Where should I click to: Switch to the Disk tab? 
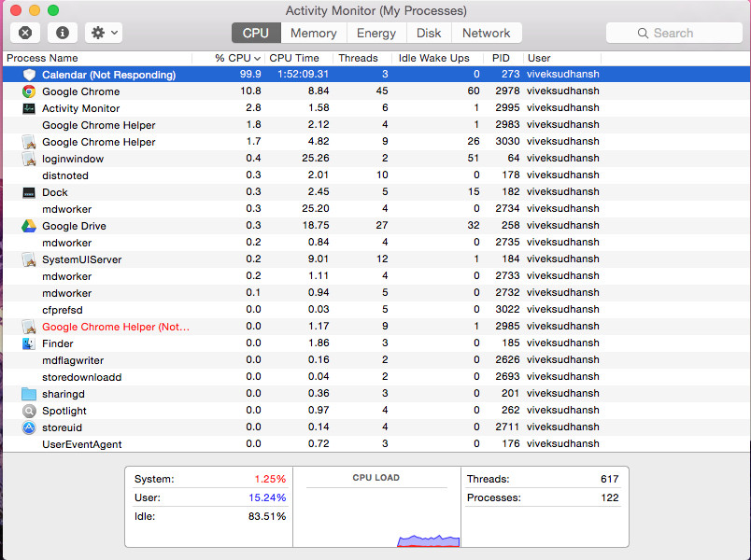[429, 33]
